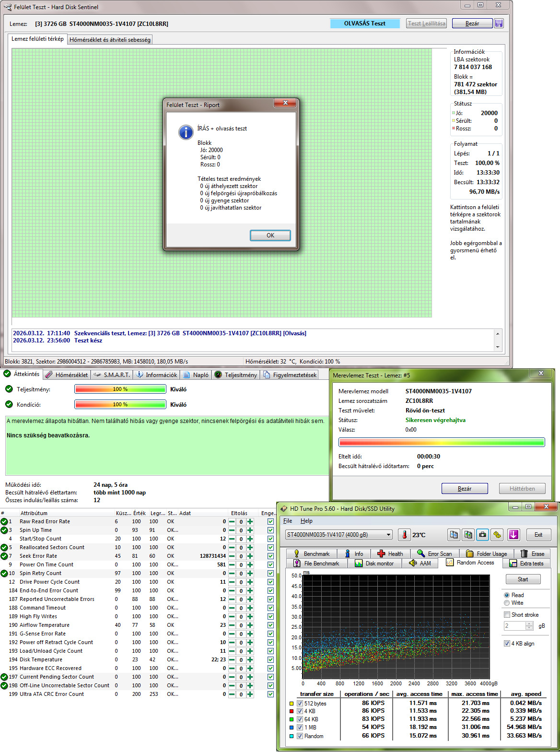560x752 pixels.
Task: Click the Teljesítmény 100% health bar
Action: point(120,389)
